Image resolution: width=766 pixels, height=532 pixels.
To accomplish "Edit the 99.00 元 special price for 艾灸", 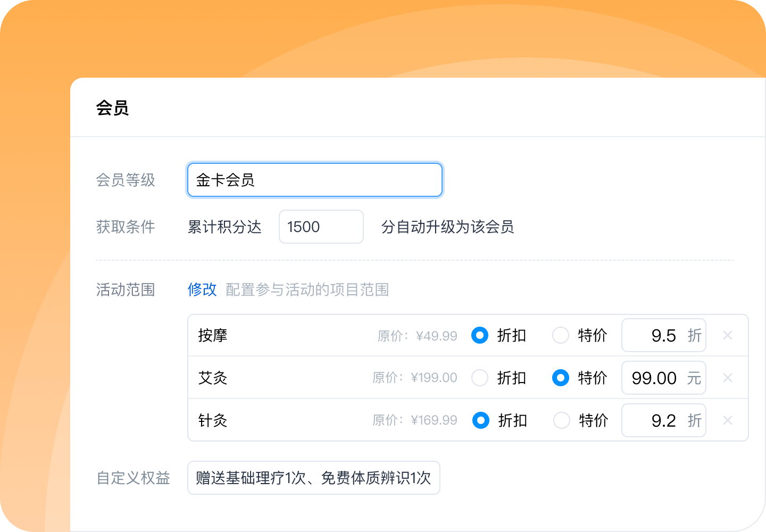I will coord(663,378).
